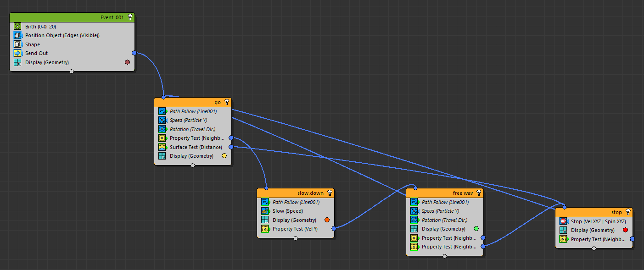644x270 pixels.
Task: Select the Send Out test icon
Action: click(x=17, y=53)
